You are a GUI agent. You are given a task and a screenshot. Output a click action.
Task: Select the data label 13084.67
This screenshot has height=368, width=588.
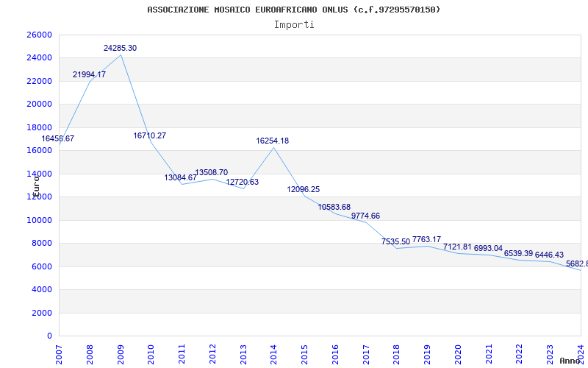pos(180,177)
